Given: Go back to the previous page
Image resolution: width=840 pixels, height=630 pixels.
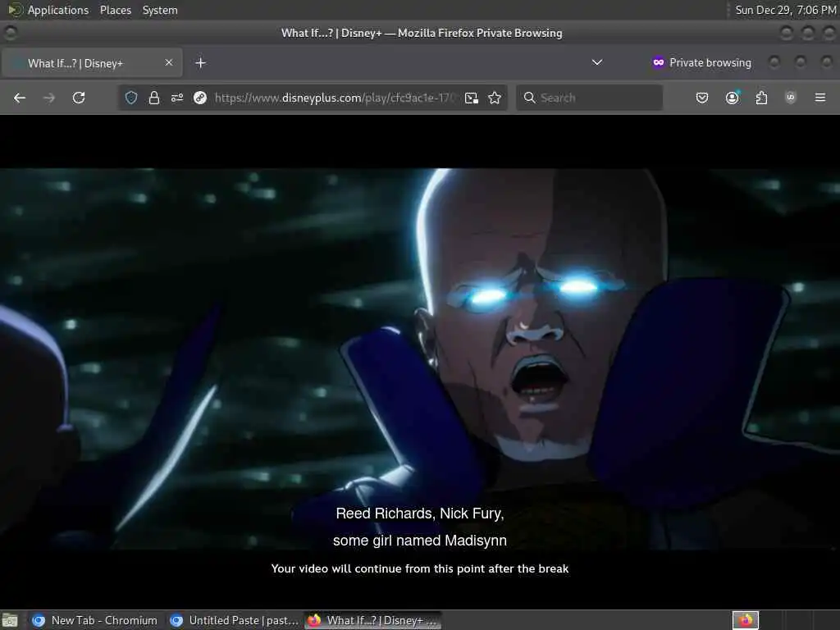Looking at the screenshot, I should tap(20, 98).
